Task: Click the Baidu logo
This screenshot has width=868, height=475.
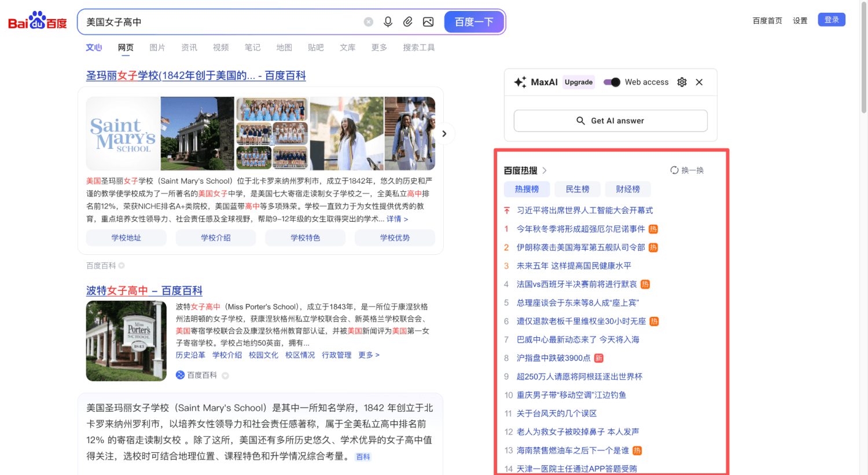Action: [38, 21]
